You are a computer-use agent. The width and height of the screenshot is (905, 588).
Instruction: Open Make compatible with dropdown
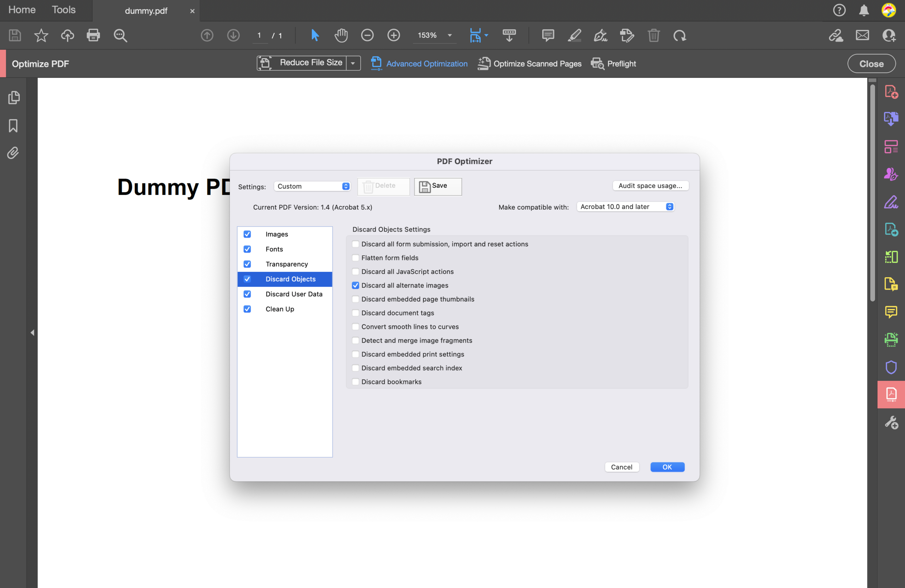point(625,206)
